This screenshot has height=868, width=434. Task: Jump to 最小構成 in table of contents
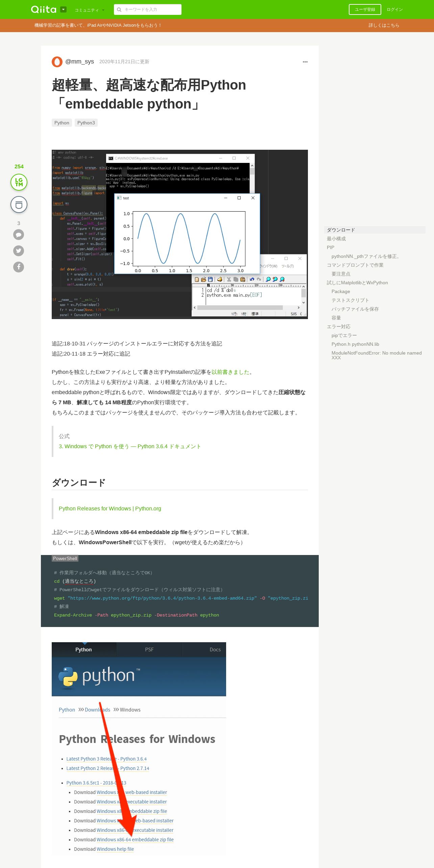click(336, 239)
